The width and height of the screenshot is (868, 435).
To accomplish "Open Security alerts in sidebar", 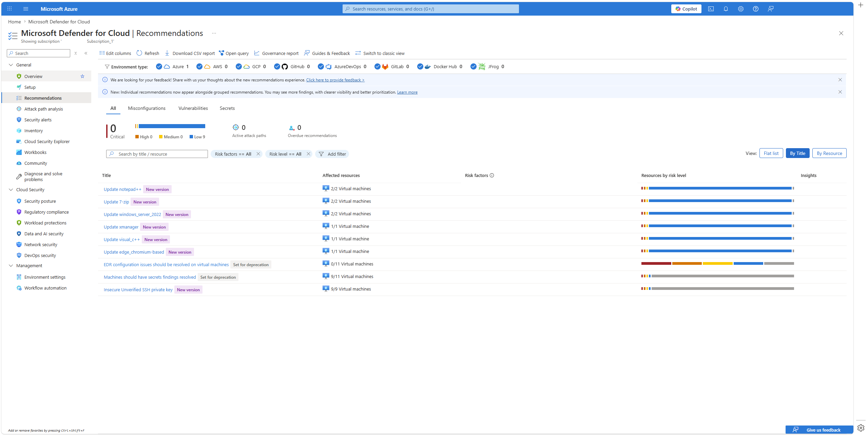I will point(38,120).
